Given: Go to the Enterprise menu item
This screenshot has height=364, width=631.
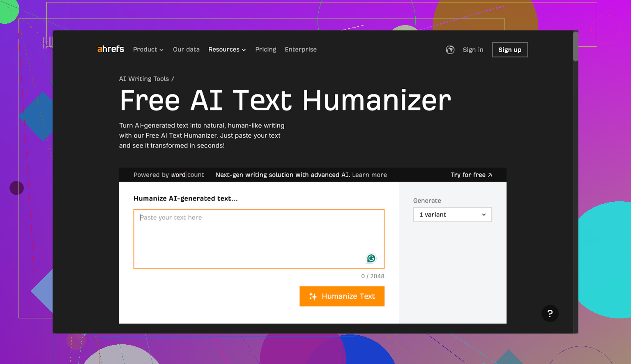Looking at the screenshot, I should (x=300, y=49).
